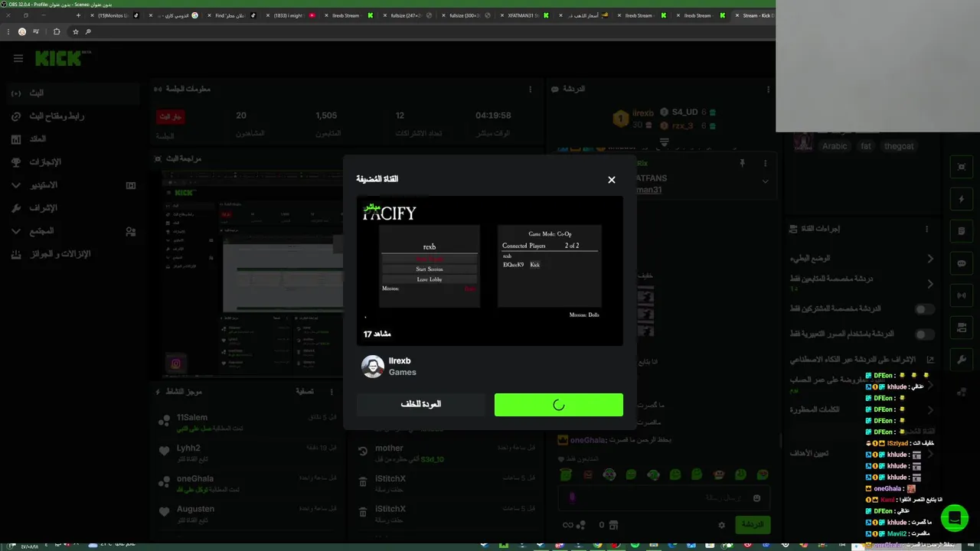Expand the الوضع البطيء slow mode row
Viewport: 980px width, 551px height.
(x=862, y=259)
